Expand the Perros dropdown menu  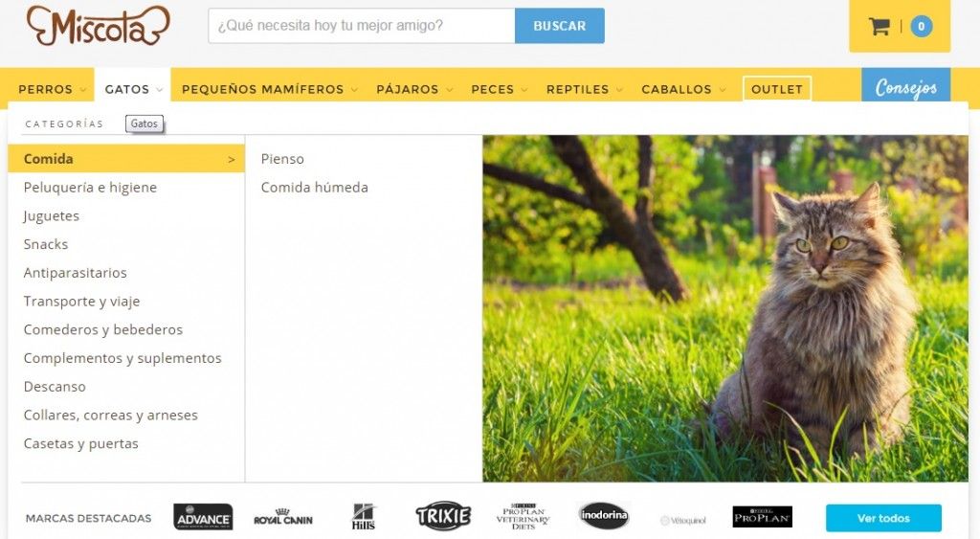tap(52, 89)
